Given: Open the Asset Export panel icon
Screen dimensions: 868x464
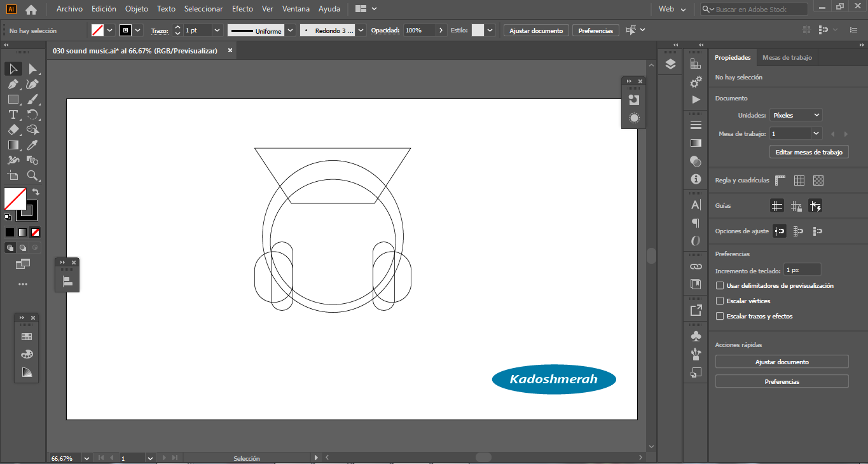Looking at the screenshot, I should [x=696, y=310].
